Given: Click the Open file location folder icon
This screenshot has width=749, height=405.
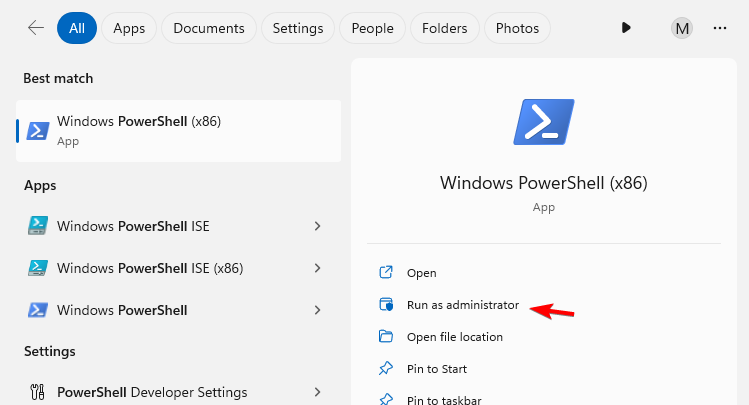Looking at the screenshot, I should tap(386, 336).
